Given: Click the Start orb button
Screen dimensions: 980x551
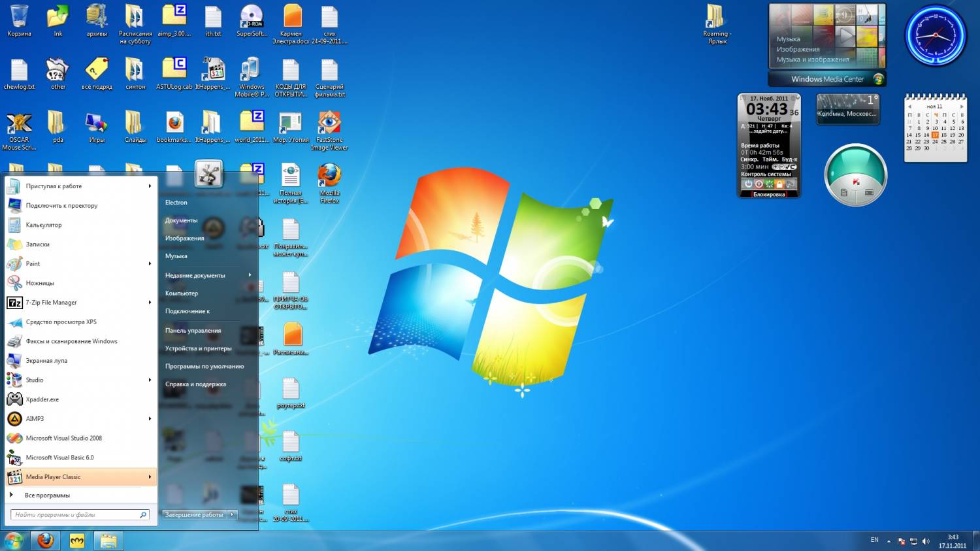Looking at the screenshot, I should tap(13, 541).
